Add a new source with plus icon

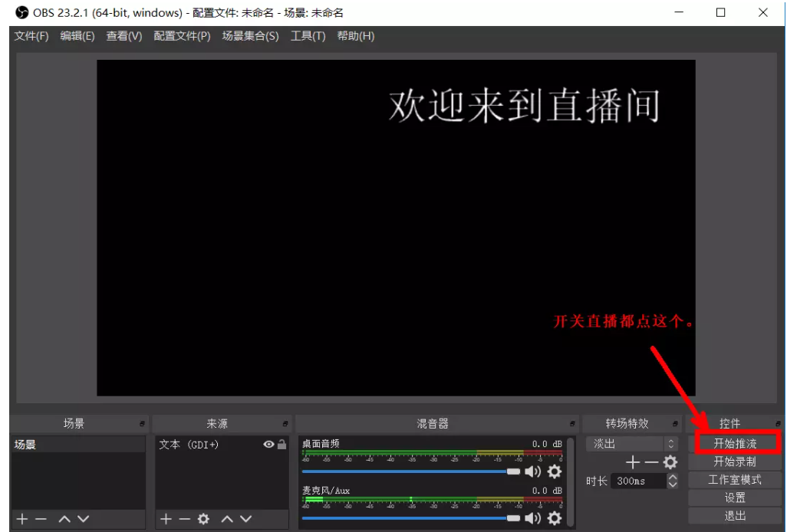coord(166,519)
